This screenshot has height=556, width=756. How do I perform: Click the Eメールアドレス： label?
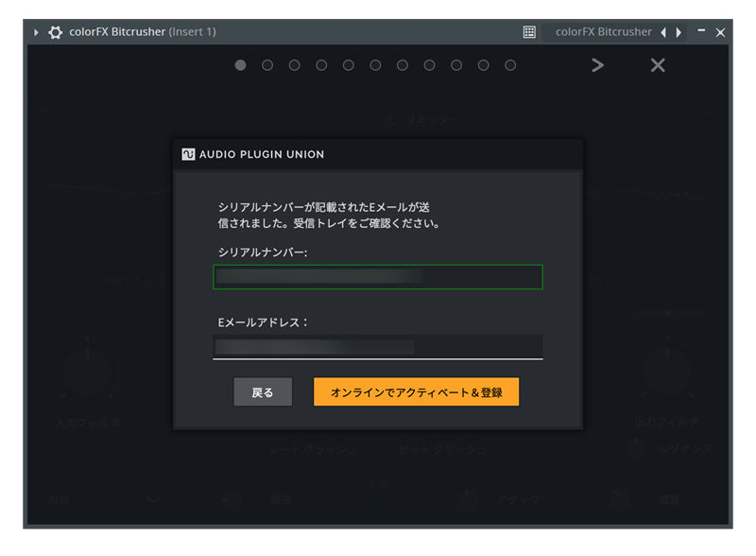tap(263, 322)
